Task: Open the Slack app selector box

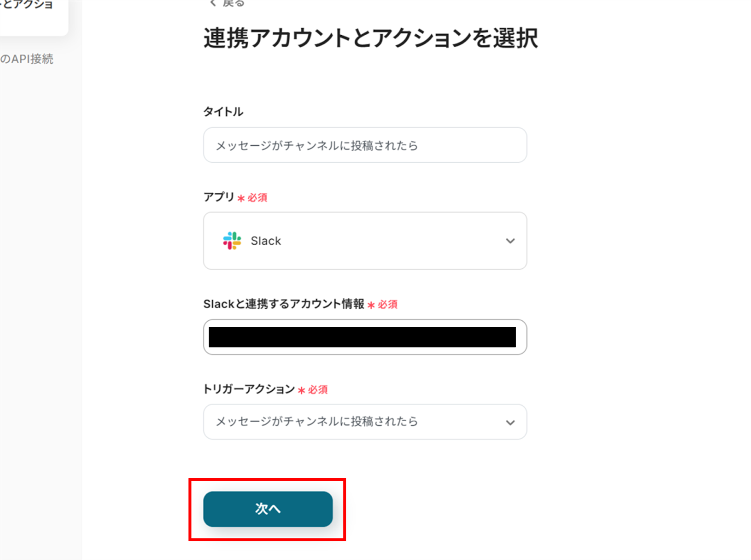Action: pos(365,241)
